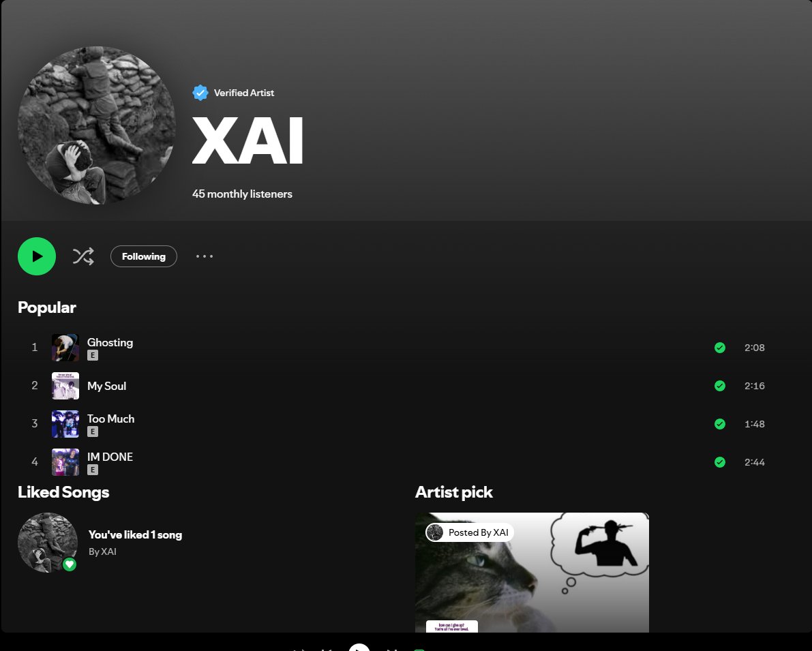Click the Verified Artist text label
Viewport: 812px width, 651px height.
coord(244,93)
